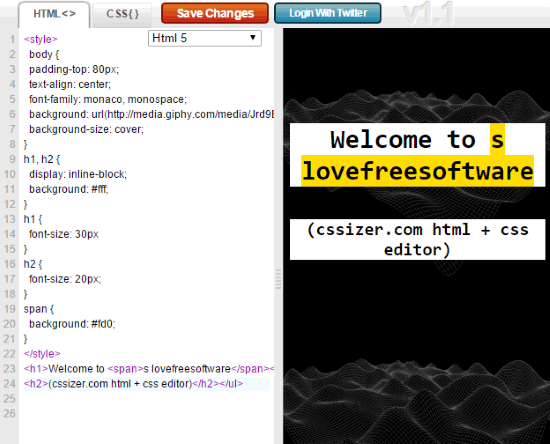The height and width of the screenshot is (444, 550).
Task: Open the CSS{} tab
Action: point(122,14)
